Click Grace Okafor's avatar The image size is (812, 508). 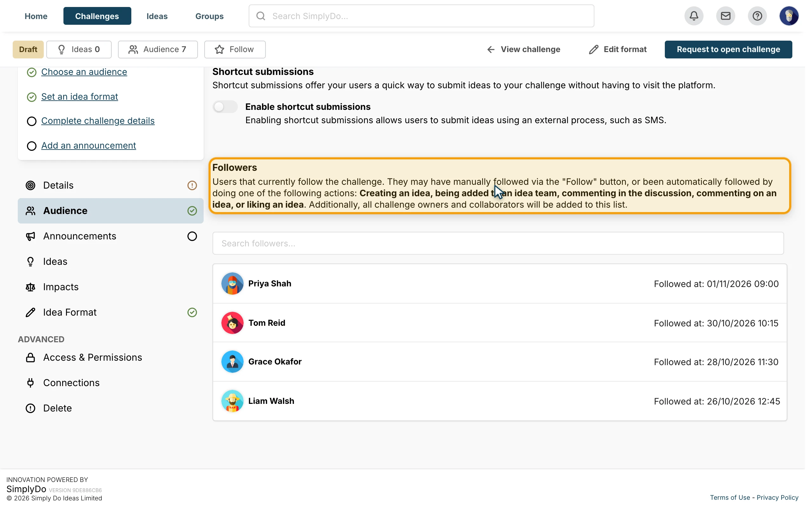(x=232, y=362)
